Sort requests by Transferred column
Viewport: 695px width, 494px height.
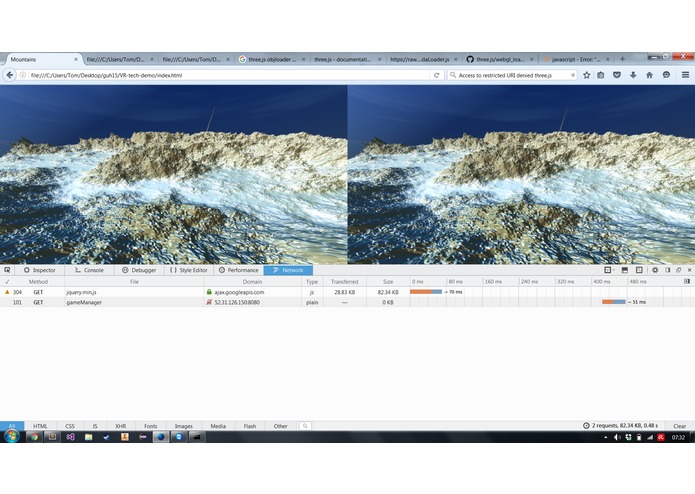tap(344, 281)
